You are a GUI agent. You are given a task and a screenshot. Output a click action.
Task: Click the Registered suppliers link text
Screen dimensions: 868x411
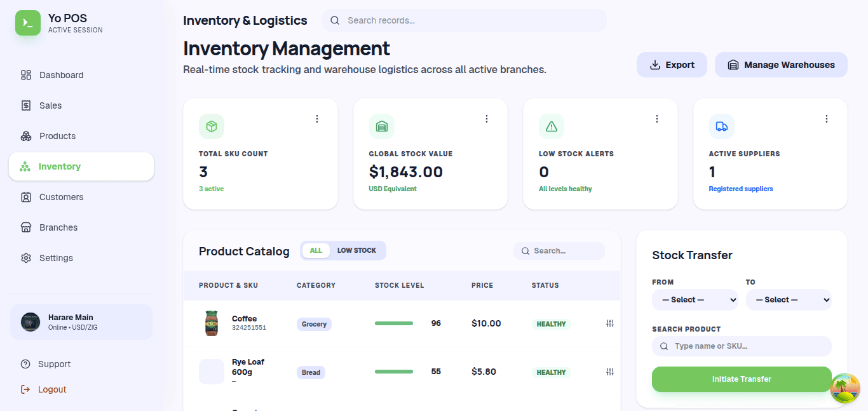click(x=741, y=189)
